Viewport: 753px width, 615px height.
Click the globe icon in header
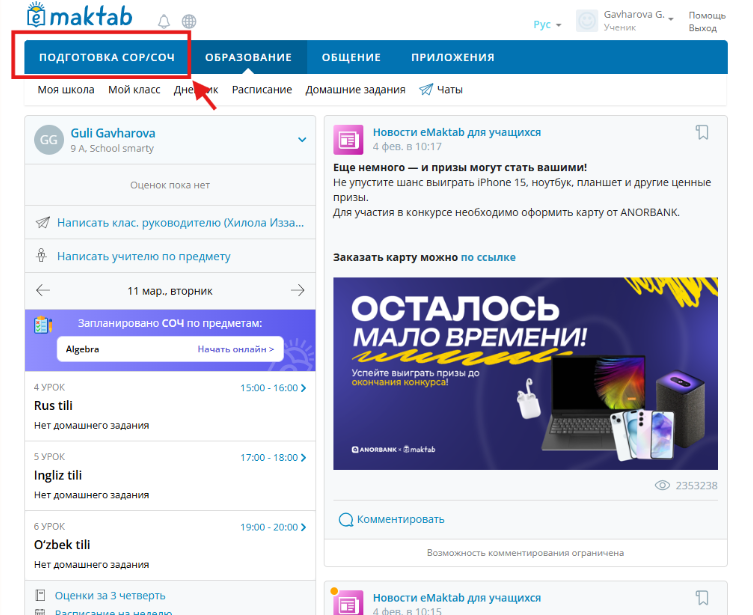pyautogui.click(x=189, y=21)
